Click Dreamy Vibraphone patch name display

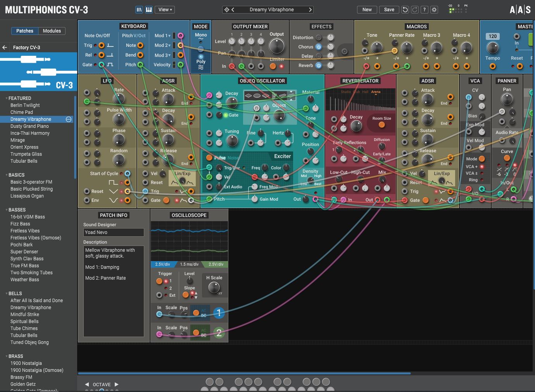point(271,10)
